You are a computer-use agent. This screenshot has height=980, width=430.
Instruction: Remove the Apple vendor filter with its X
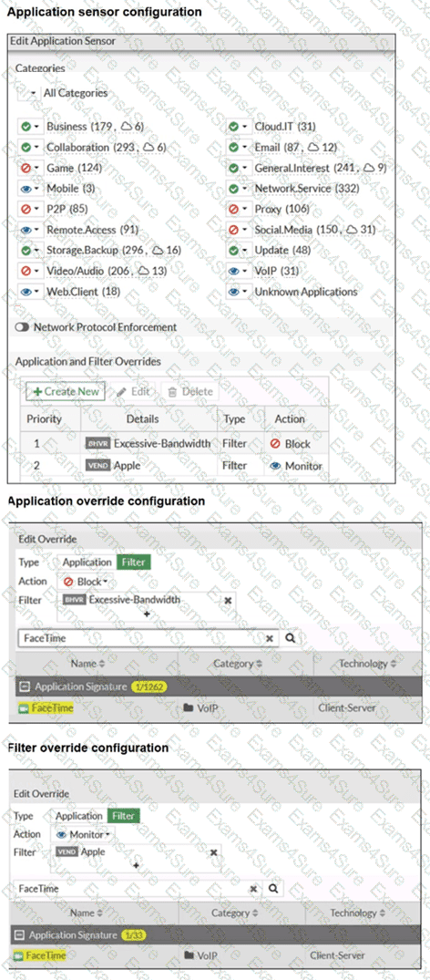coord(214,852)
